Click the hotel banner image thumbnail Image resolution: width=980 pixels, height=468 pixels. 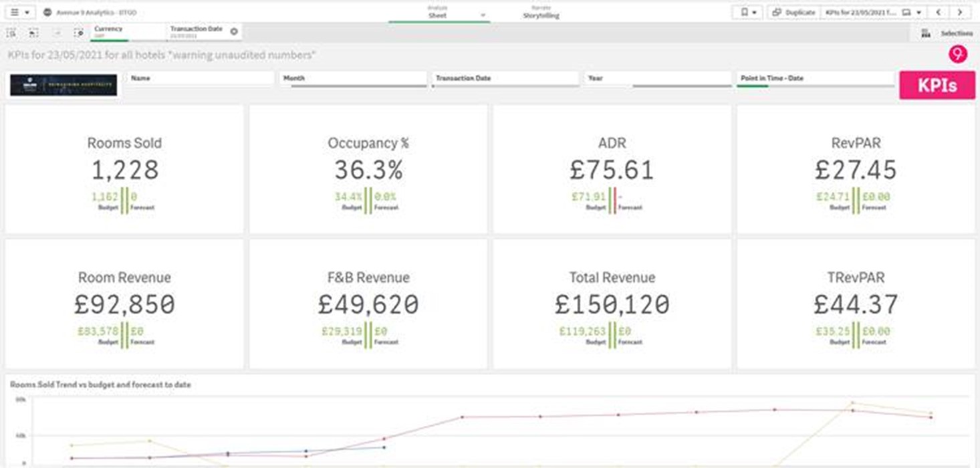pos(64,85)
